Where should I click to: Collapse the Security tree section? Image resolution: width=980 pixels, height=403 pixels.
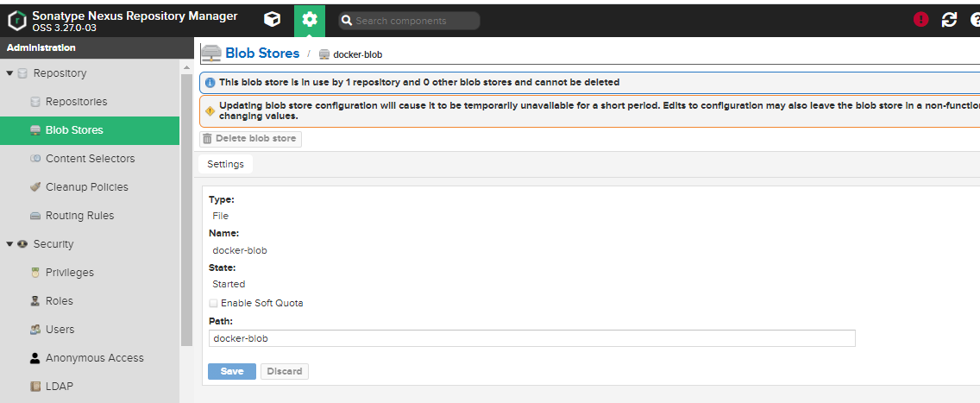click(x=9, y=244)
